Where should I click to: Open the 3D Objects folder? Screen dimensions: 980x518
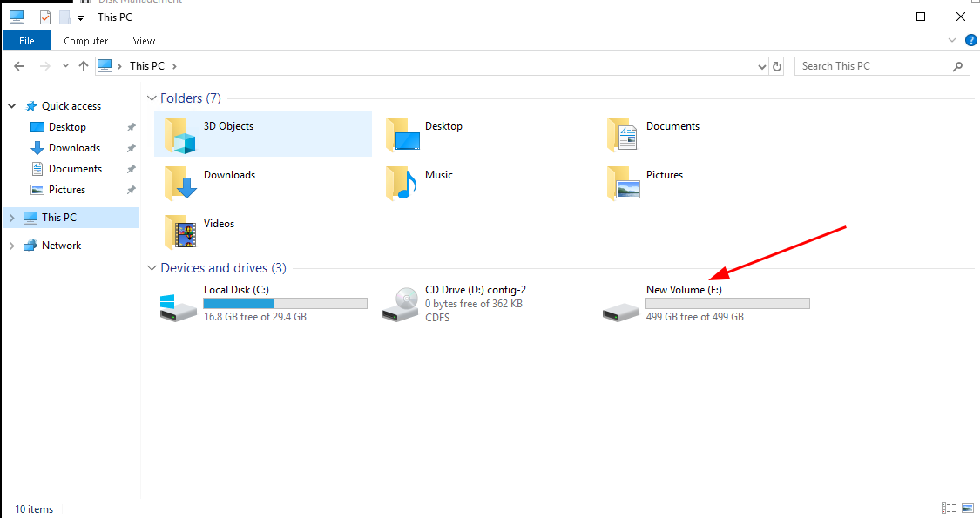point(228,127)
